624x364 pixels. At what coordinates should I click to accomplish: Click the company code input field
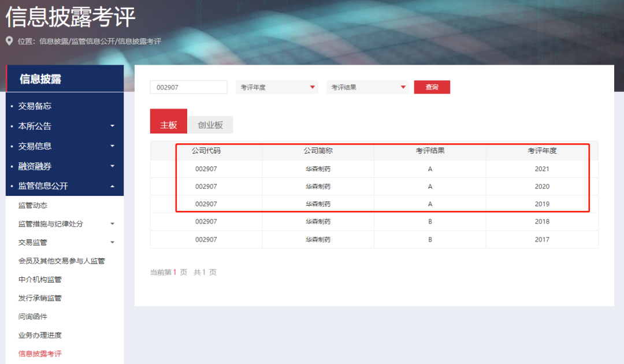[x=188, y=87]
